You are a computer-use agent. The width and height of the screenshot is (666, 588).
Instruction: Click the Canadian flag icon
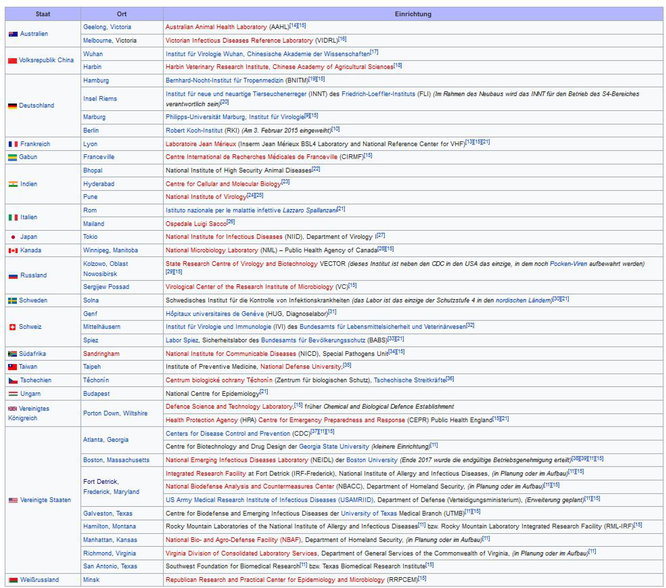coord(13,251)
